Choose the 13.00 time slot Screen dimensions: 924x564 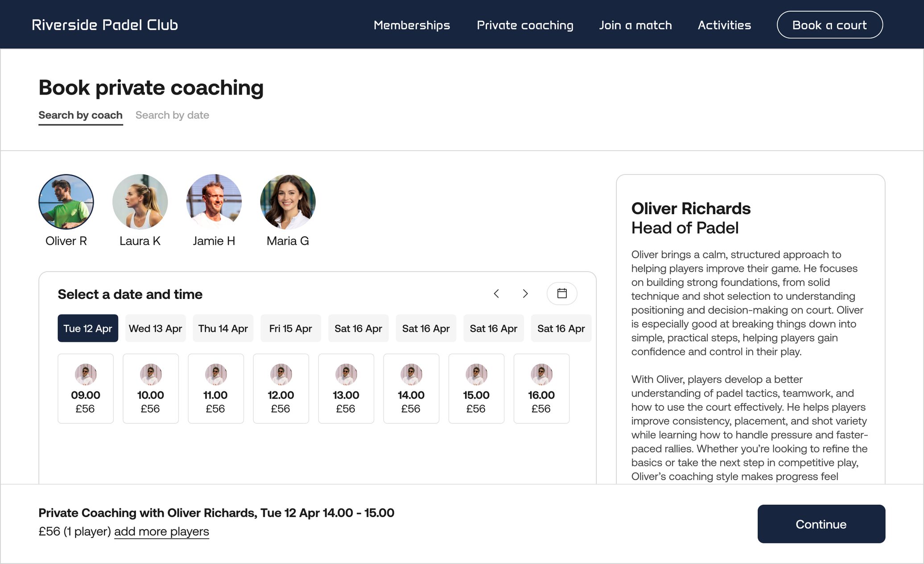tap(346, 389)
